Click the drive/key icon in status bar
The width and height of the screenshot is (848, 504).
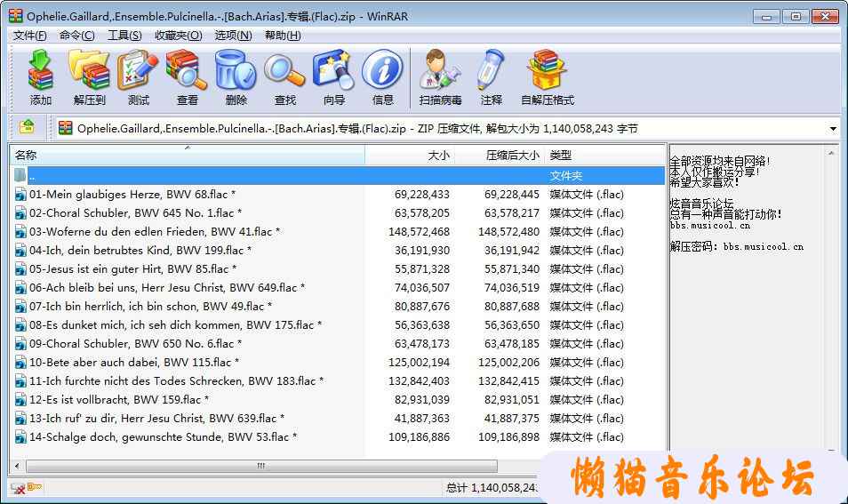18,488
